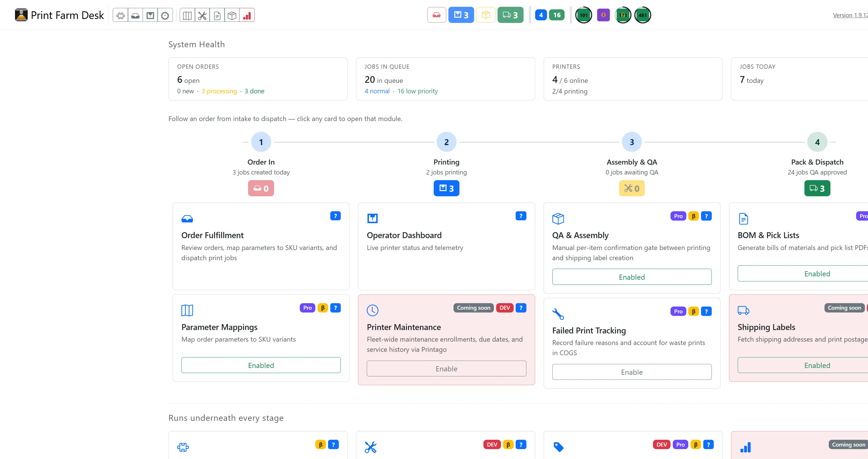Viewport: 868px width, 459px height.
Task: Click the QA & Assembly box icon
Action: click(558, 219)
